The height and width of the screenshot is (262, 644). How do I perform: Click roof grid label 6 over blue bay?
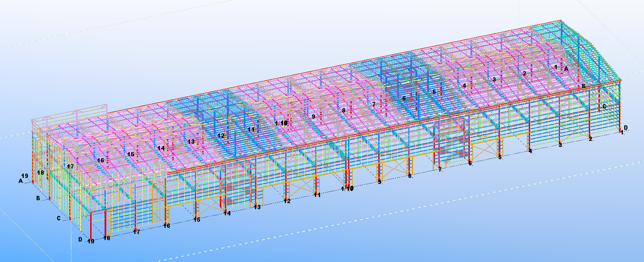tap(404, 98)
